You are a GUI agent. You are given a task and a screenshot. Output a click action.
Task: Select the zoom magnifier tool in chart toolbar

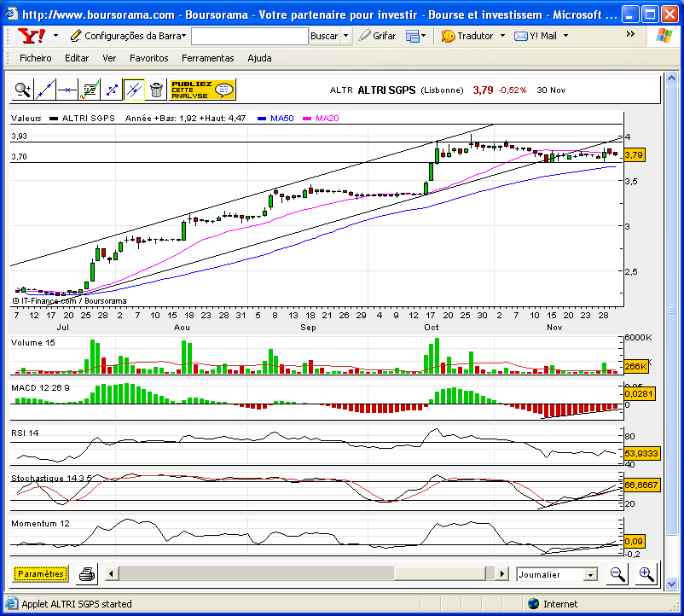coord(22,90)
